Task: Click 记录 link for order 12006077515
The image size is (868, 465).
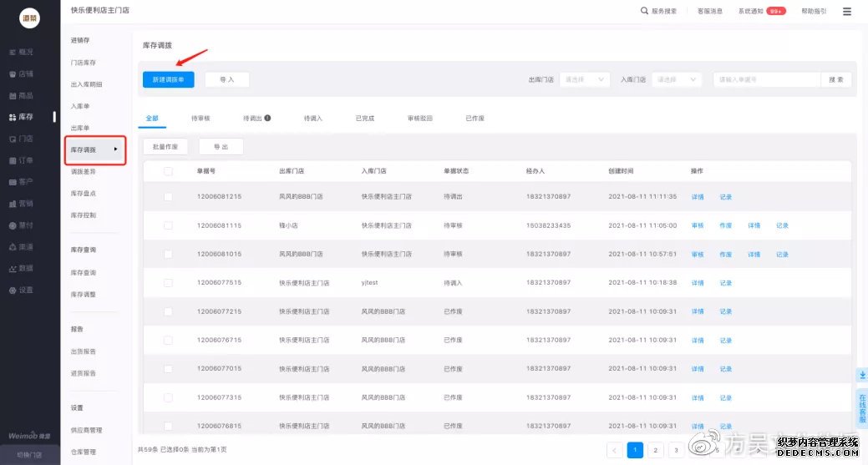Action: click(x=726, y=283)
